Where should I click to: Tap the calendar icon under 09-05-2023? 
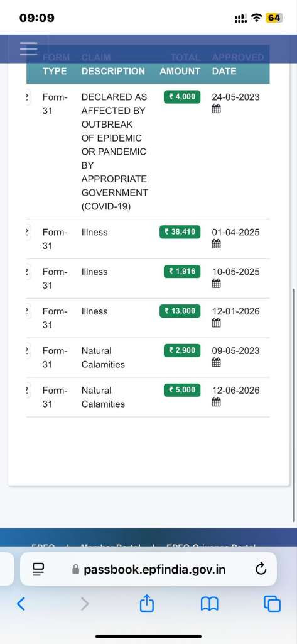[x=216, y=363]
